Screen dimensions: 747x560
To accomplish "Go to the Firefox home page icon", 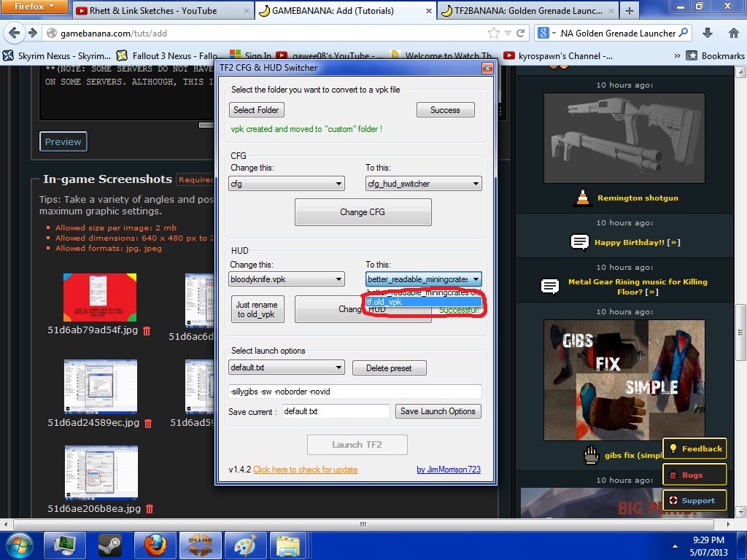I will click(734, 33).
